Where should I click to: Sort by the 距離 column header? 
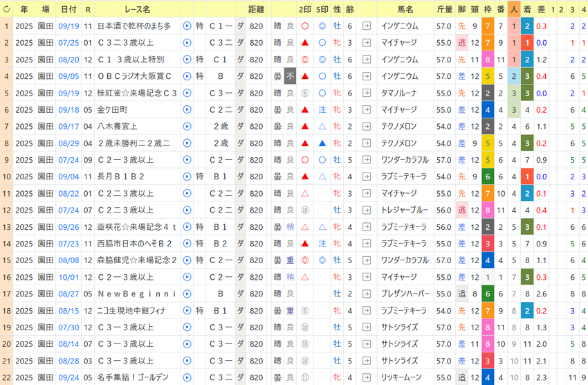[x=257, y=10]
